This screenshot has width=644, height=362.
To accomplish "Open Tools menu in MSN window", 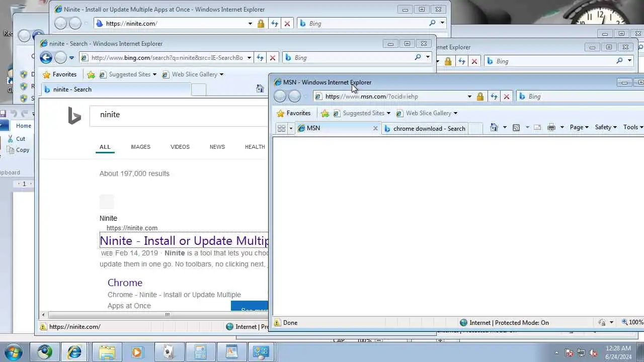I will click(633, 127).
